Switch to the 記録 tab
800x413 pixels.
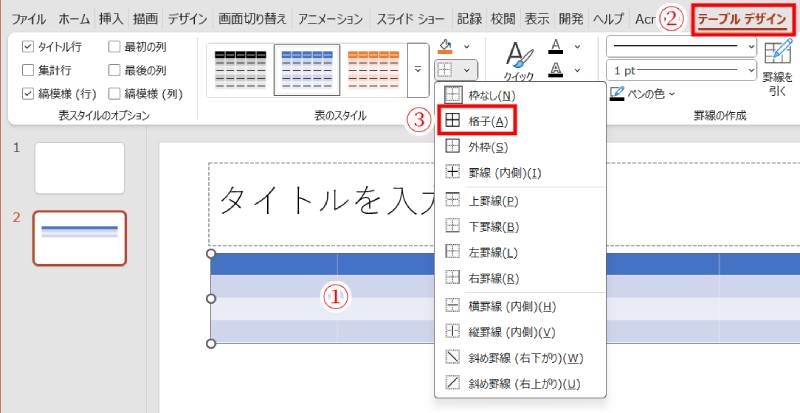pos(469,19)
